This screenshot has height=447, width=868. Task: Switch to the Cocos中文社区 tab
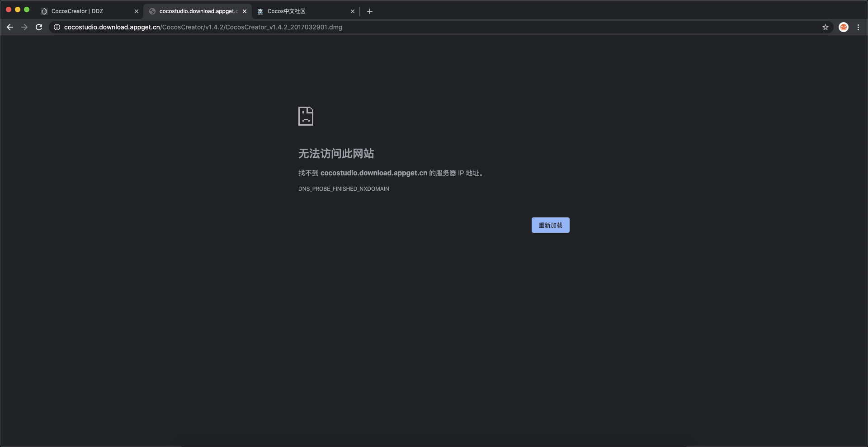[x=306, y=11]
